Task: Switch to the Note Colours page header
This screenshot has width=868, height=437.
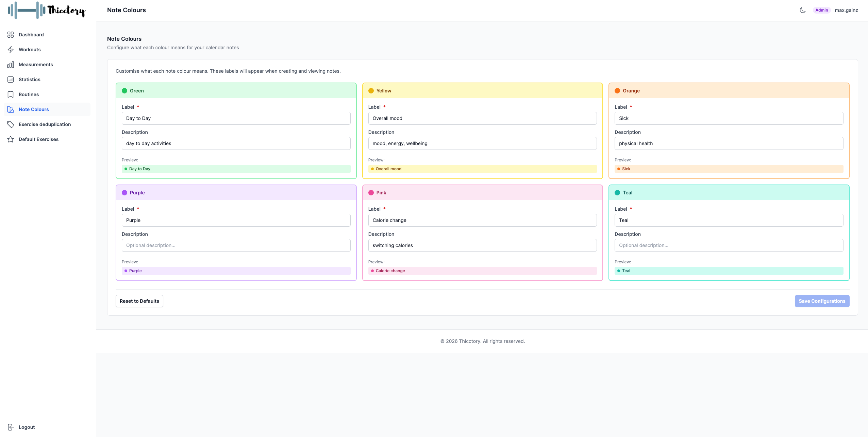Action: (x=126, y=10)
